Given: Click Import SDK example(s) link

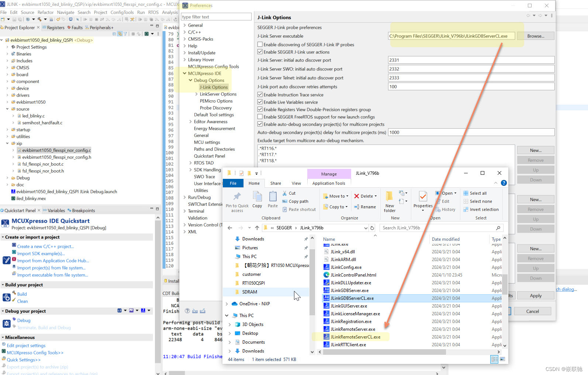Looking at the screenshot, I should tap(41, 253).
